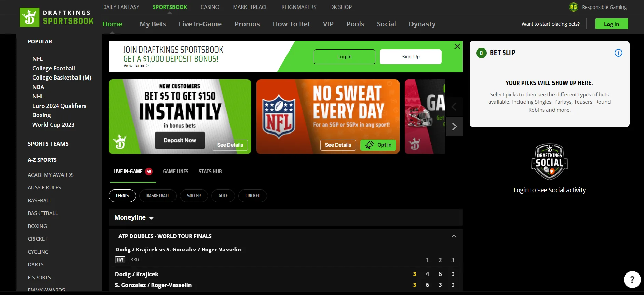
Task: Open the Responsible Gaming RG icon
Action: [573, 7]
